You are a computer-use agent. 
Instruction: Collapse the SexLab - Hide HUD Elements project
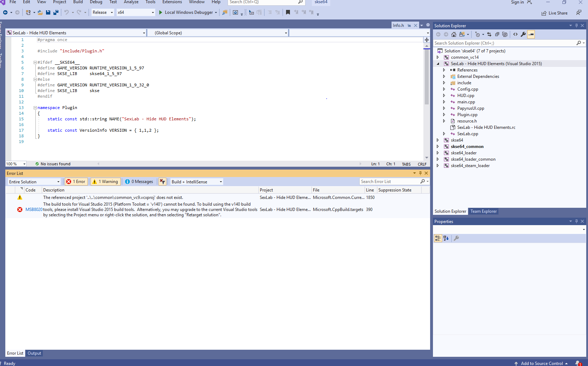point(438,64)
